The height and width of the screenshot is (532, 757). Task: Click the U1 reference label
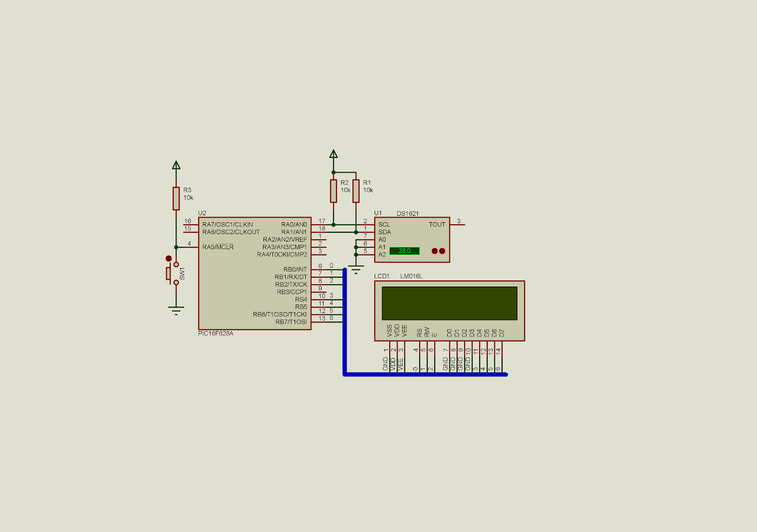[378, 213]
